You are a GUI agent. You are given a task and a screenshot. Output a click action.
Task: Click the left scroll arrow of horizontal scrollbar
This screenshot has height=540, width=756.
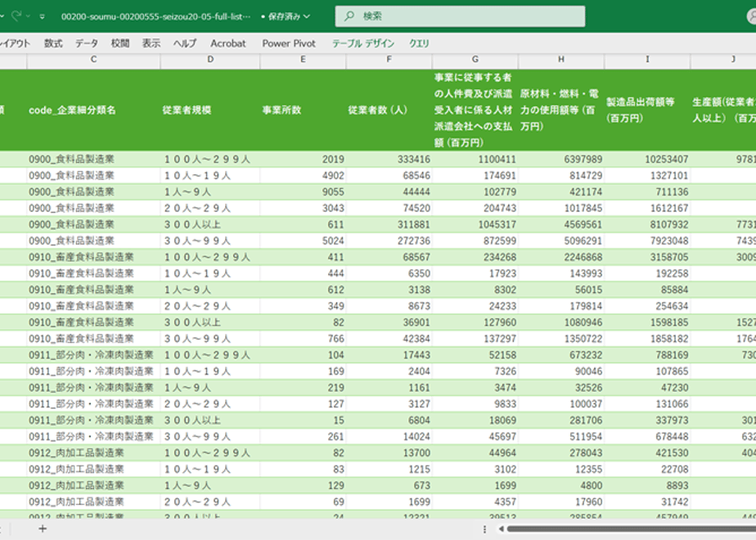tap(501, 529)
